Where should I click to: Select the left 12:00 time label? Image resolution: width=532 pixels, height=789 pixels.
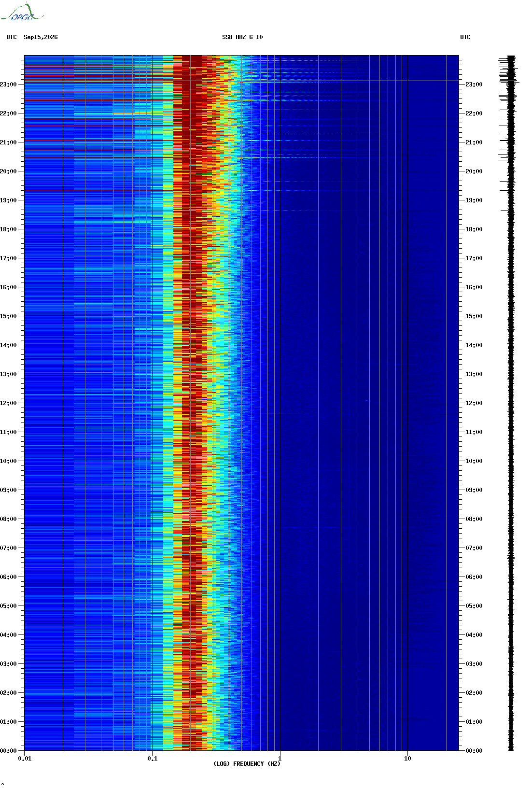pyautogui.click(x=8, y=403)
